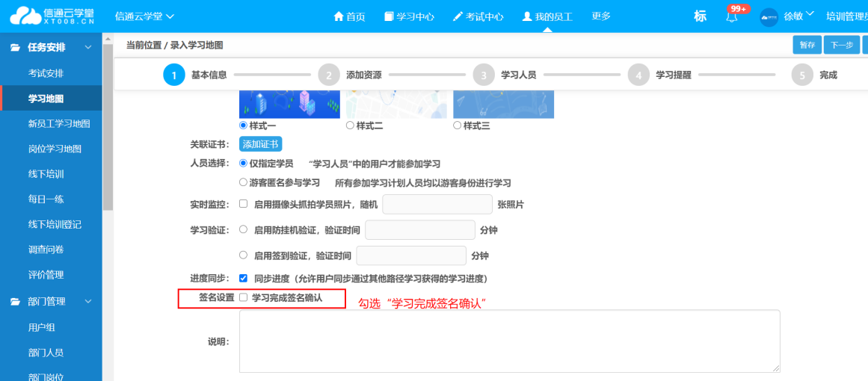Viewport: 868px width, 381px height.
Task: Go to 学习中心 in top navigation
Action: coord(409,16)
